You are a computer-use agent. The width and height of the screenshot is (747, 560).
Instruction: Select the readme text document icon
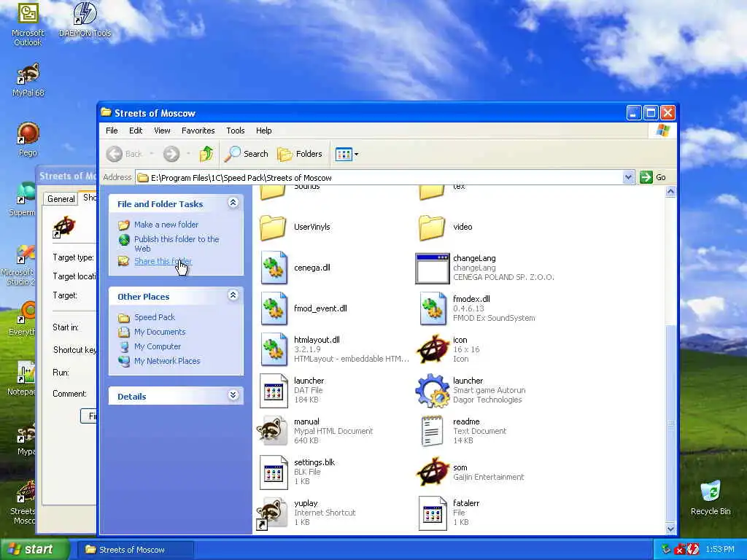click(x=432, y=431)
